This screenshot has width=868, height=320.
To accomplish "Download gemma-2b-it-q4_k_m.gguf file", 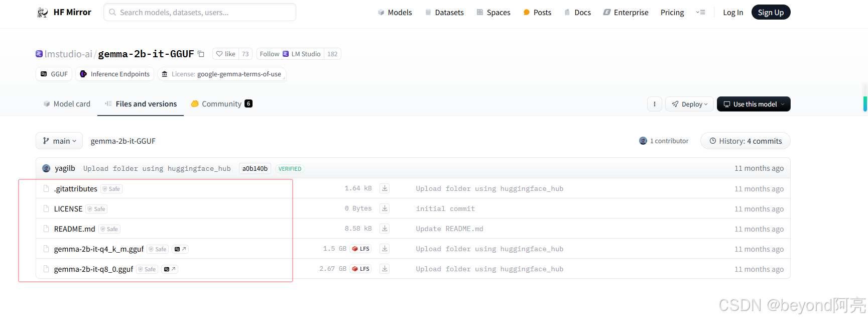I will (x=385, y=249).
